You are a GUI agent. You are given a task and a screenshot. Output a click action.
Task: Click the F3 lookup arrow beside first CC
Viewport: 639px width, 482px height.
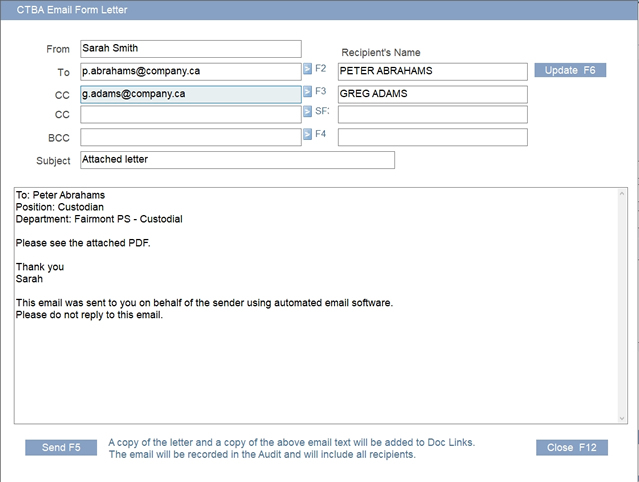(308, 92)
